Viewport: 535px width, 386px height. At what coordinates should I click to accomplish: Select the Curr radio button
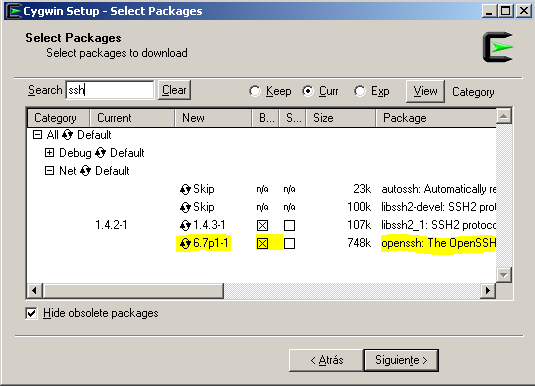coord(308,91)
